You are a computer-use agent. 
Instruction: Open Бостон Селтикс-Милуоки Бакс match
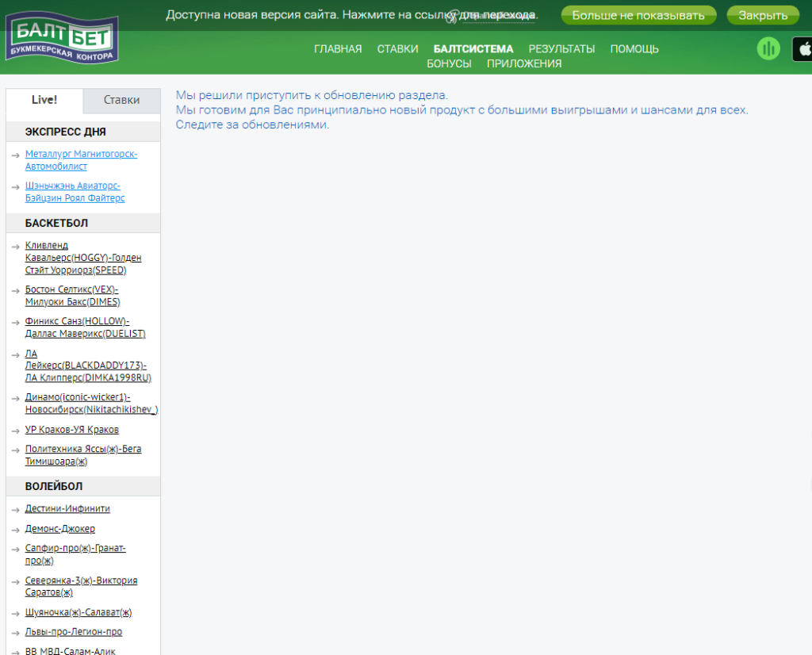coord(72,296)
